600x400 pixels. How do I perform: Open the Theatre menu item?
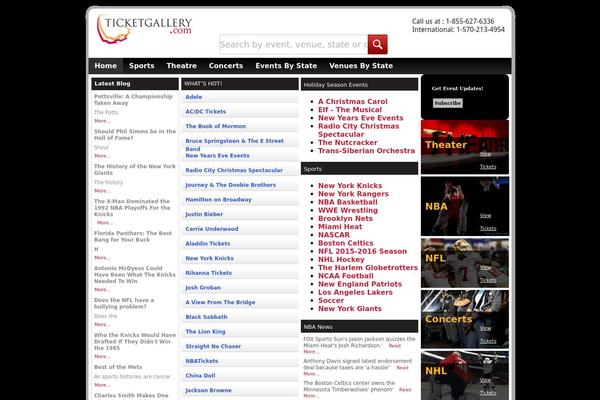[181, 66]
